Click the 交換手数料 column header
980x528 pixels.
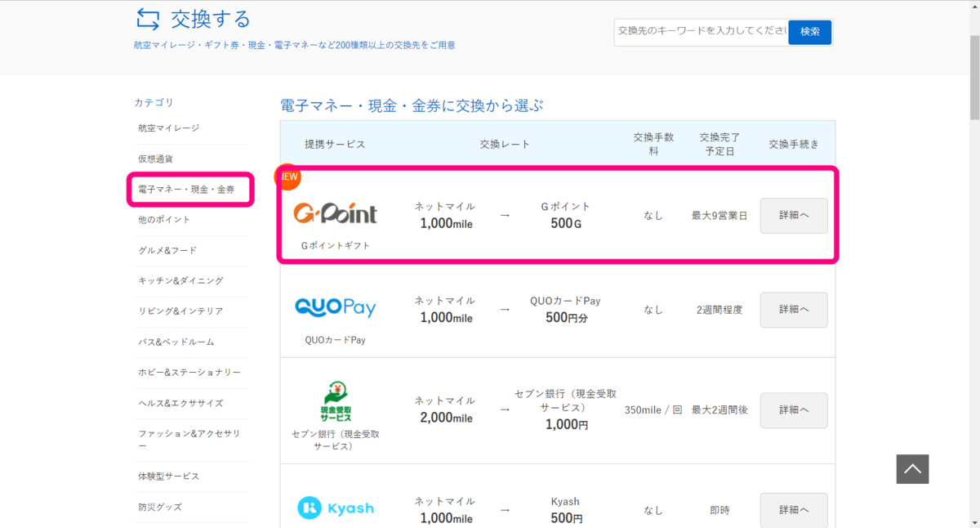(x=653, y=144)
